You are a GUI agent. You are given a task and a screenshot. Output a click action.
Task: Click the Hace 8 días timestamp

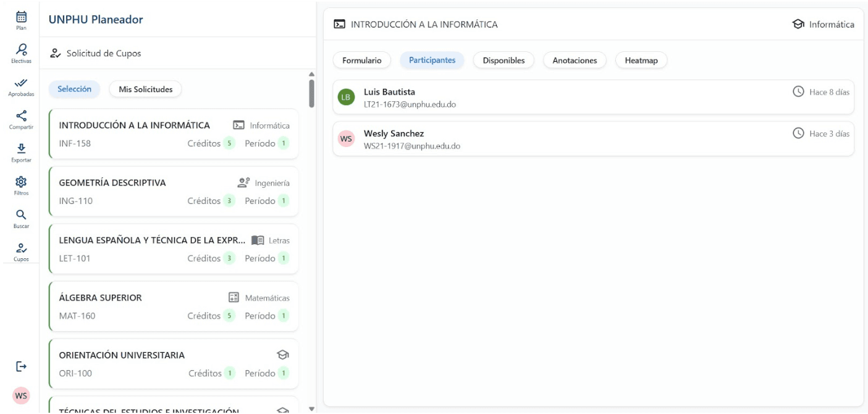tap(829, 92)
